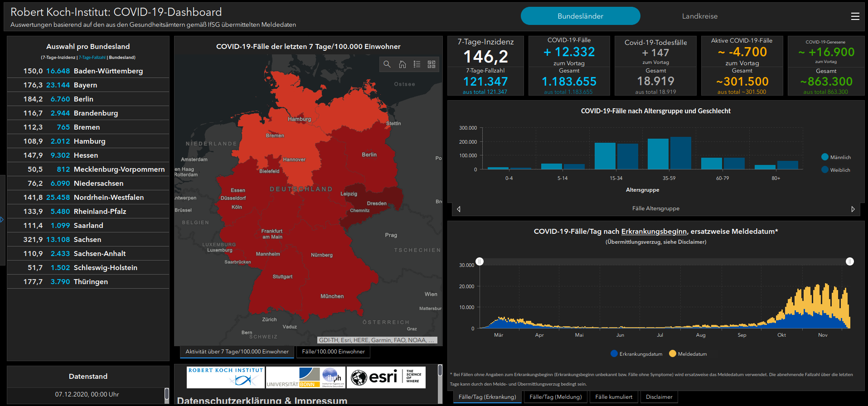The width and height of the screenshot is (868, 406).
Task: Select the Fälle/100.000 Einwohner map tab
Action: [x=333, y=352]
